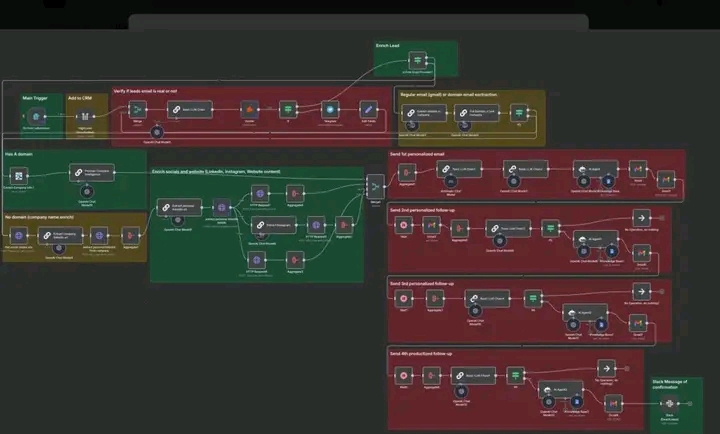Open the HighLevel node in Add to CRM
The width and height of the screenshot is (720, 434).
(x=84, y=116)
